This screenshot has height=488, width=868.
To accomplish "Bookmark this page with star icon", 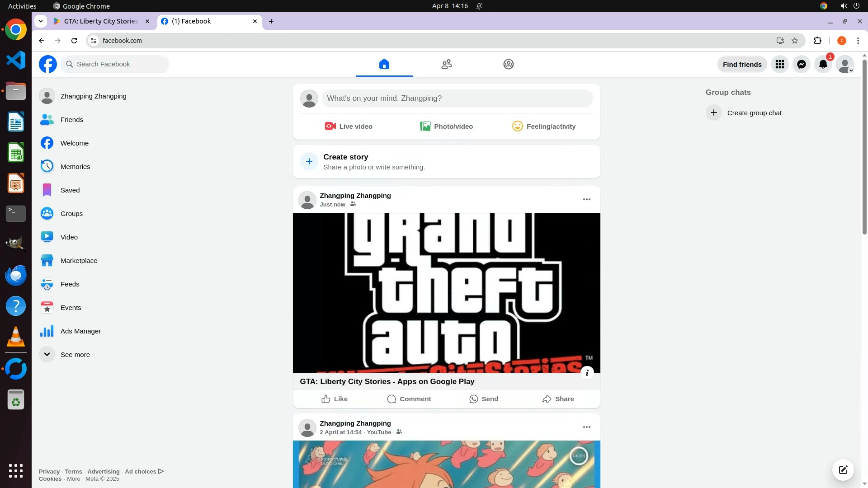I will 795,41.
